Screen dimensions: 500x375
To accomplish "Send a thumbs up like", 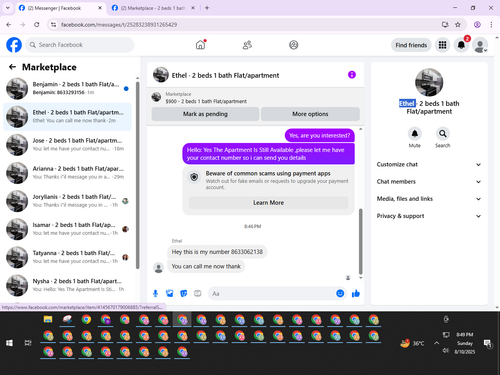I will 356,293.
